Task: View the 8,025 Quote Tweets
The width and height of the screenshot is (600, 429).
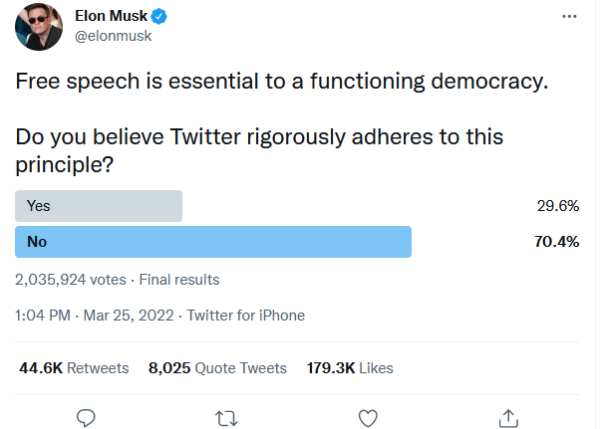Action: click(x=217, y=368)
